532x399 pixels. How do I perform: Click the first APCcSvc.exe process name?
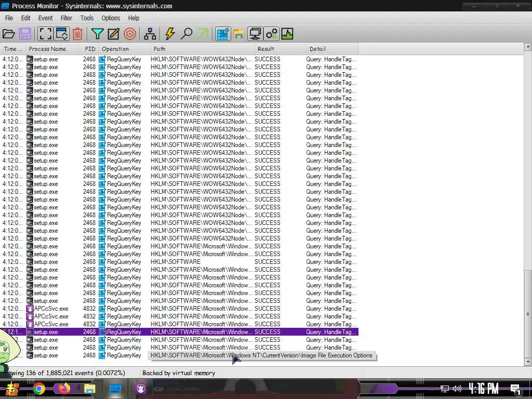51,309
